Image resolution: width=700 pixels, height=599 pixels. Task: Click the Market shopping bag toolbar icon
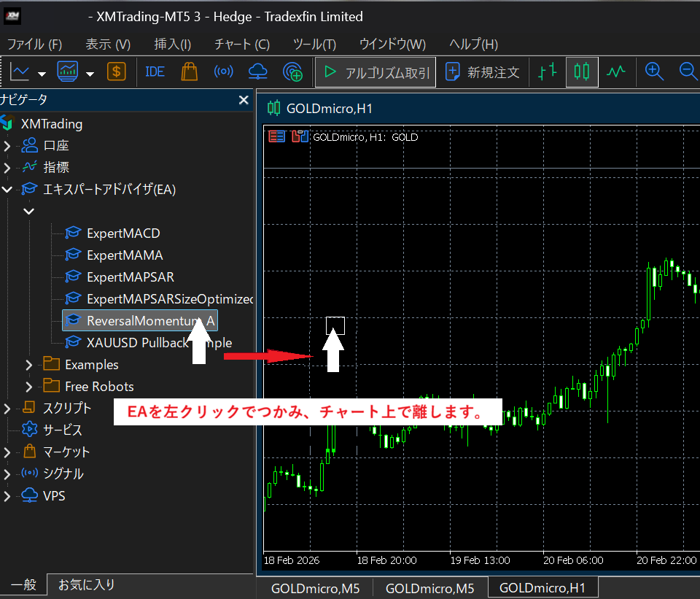click(189, 72)
